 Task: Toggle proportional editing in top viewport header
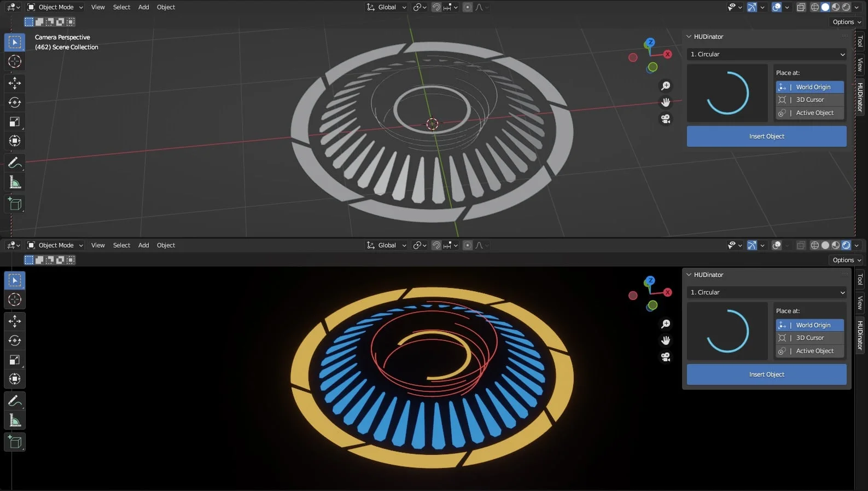tap(468, 7)
